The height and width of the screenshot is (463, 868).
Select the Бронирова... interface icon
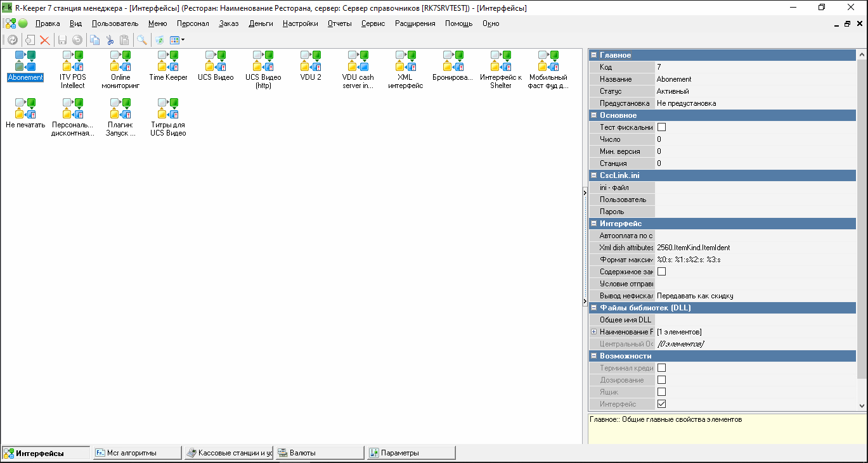[453, 61]
